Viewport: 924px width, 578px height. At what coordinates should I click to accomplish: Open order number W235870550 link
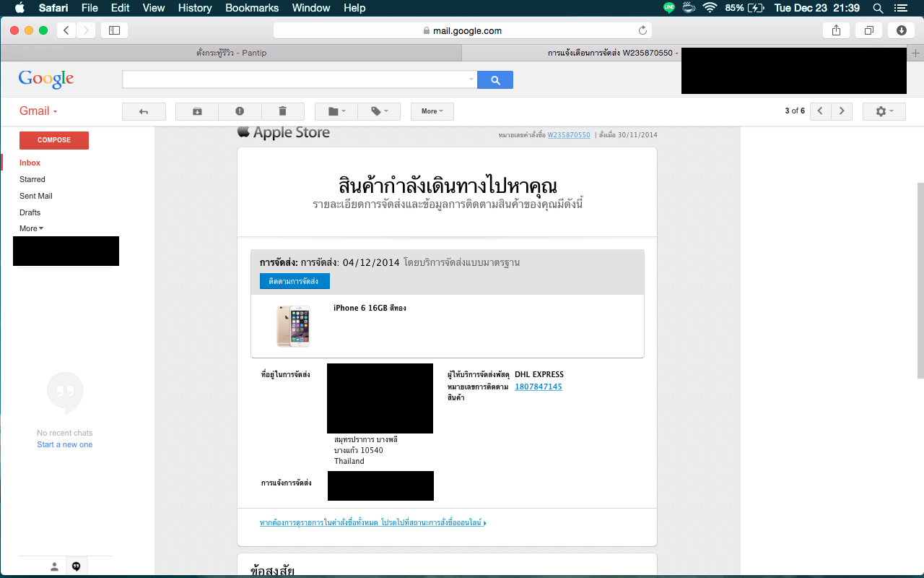click(569, 135)
